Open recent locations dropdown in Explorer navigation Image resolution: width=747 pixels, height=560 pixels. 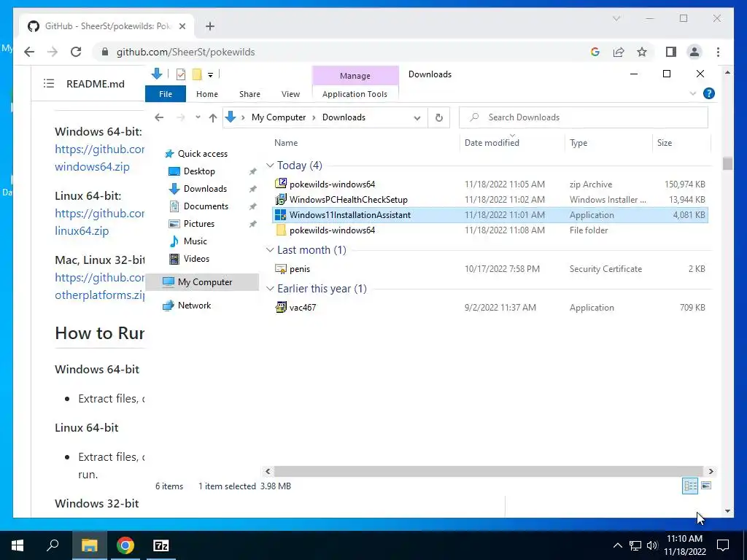point(198,117)
